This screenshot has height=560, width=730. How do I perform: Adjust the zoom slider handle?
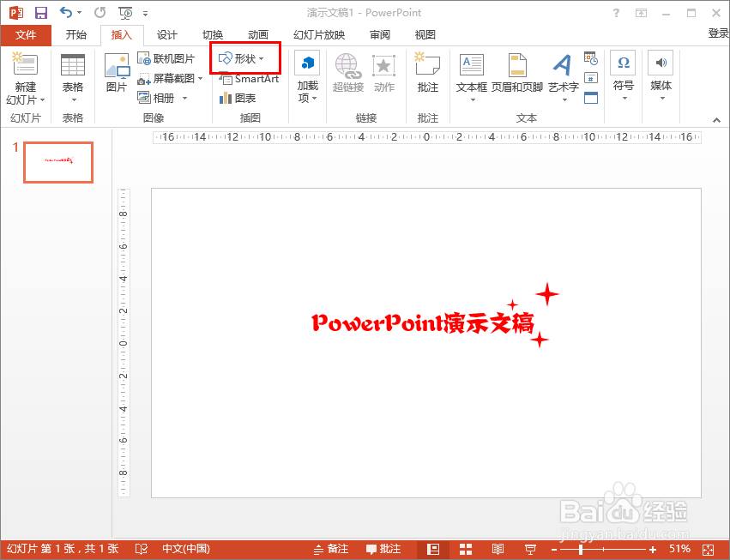tap(581, 550)
